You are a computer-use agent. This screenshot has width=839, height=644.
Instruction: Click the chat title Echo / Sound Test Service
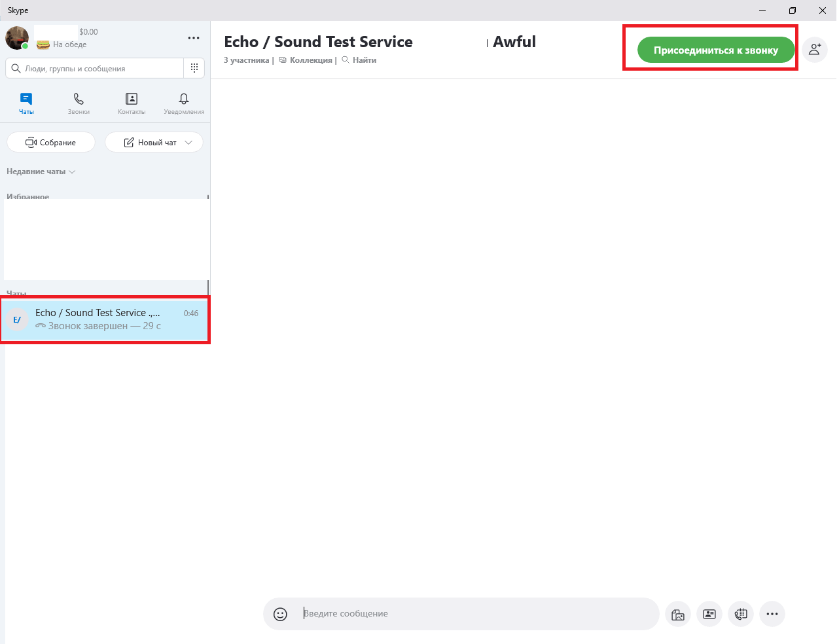click(x=318, y=42)
